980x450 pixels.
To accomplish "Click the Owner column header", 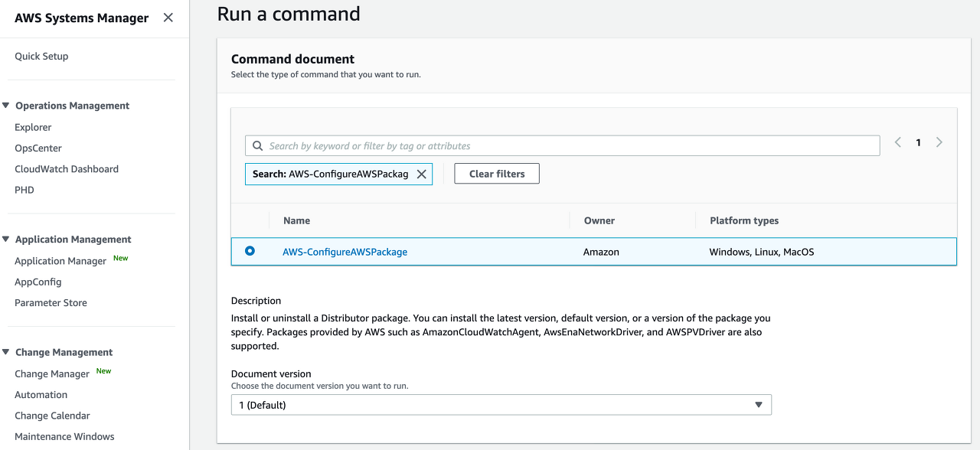I will coord(599,220).
